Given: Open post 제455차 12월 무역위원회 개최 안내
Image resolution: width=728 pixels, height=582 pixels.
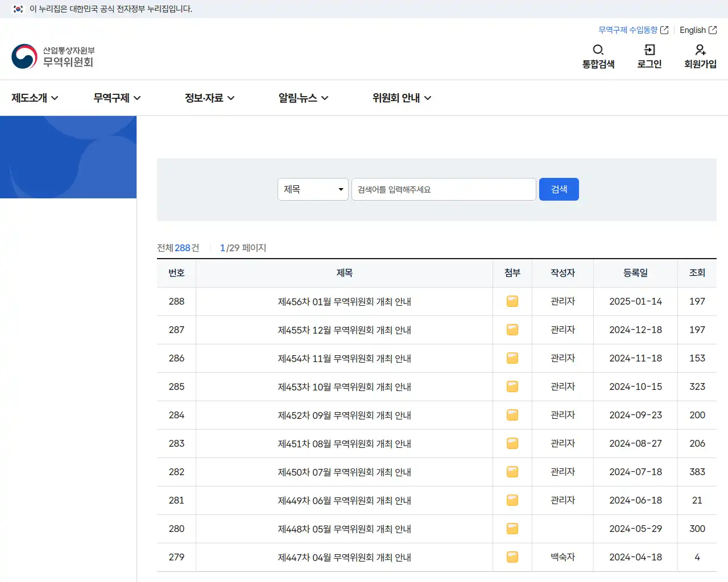Looking at the screenshot, I should [x=345, y=330].
